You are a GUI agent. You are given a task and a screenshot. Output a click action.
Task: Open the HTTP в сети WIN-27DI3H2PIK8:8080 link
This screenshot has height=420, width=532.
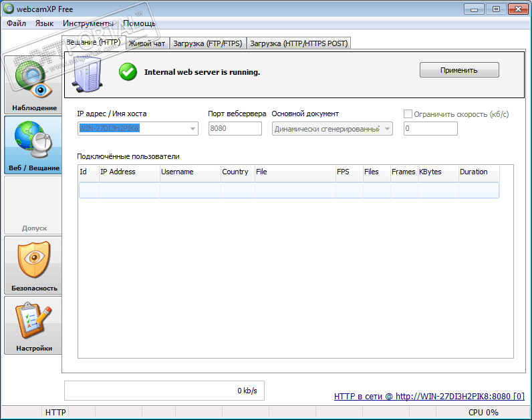coord(429,396)
